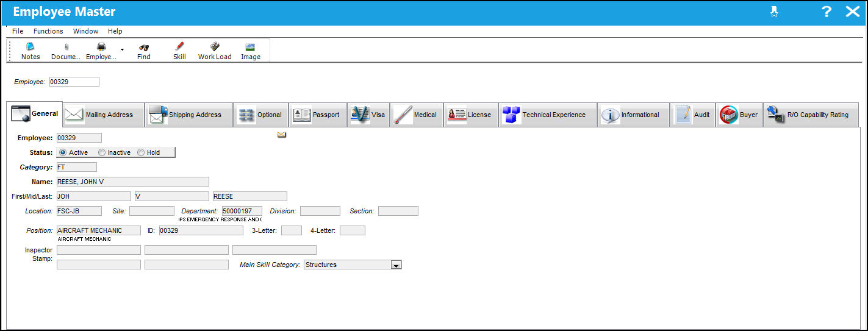
Task: Switch to the Audit tab
Action: [x=692, y=115]
